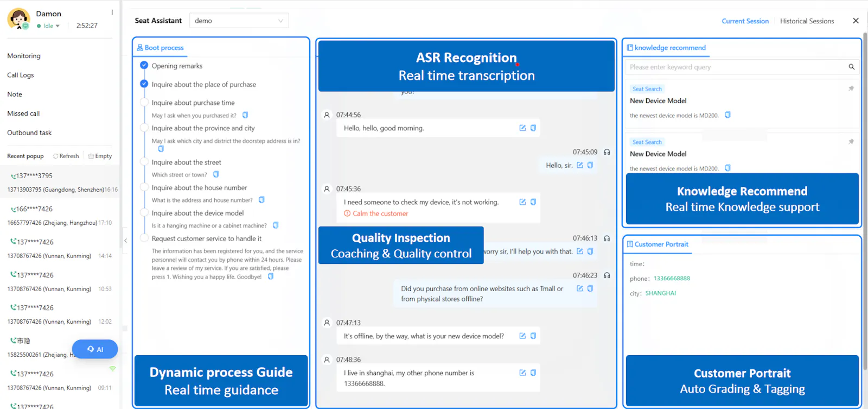Copy the 'device, it's not working' message
This screenshot has height=409, width=868.
tap(533, 202)
